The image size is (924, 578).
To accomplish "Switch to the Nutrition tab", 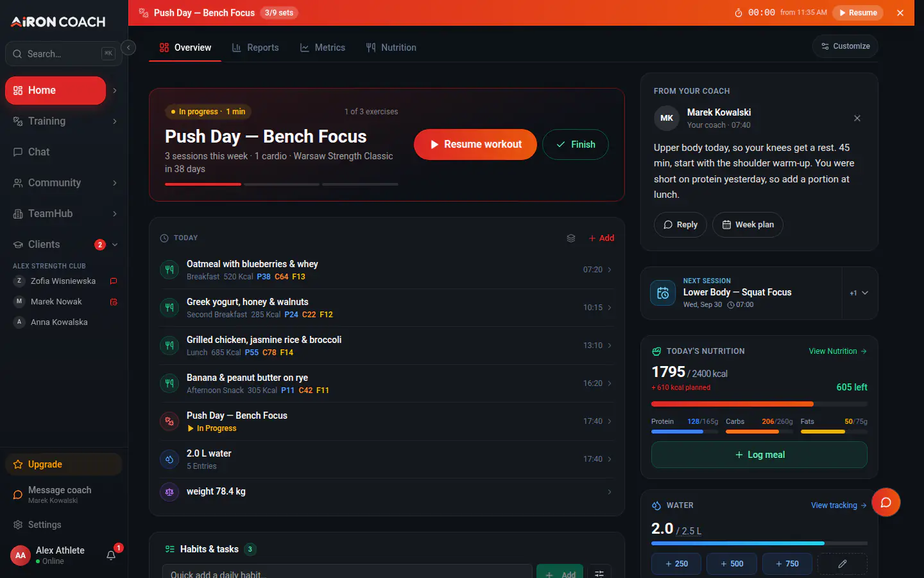I will [391, 48].
